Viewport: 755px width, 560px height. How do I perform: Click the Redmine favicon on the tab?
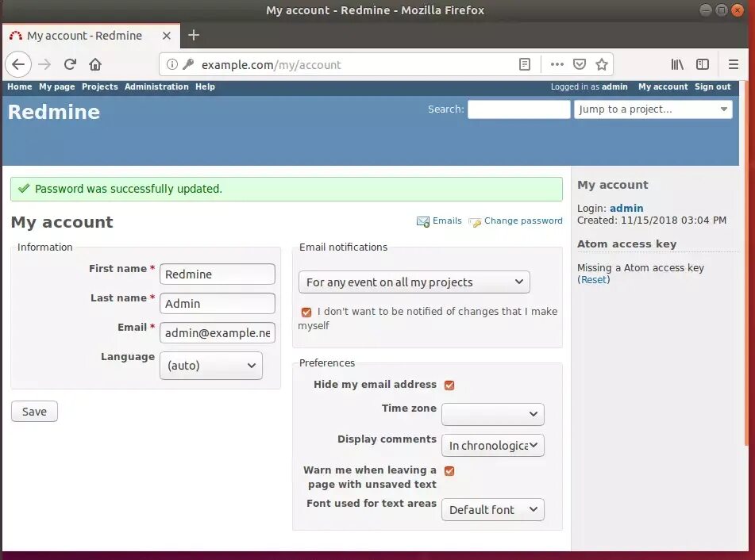tap(16, 36)
